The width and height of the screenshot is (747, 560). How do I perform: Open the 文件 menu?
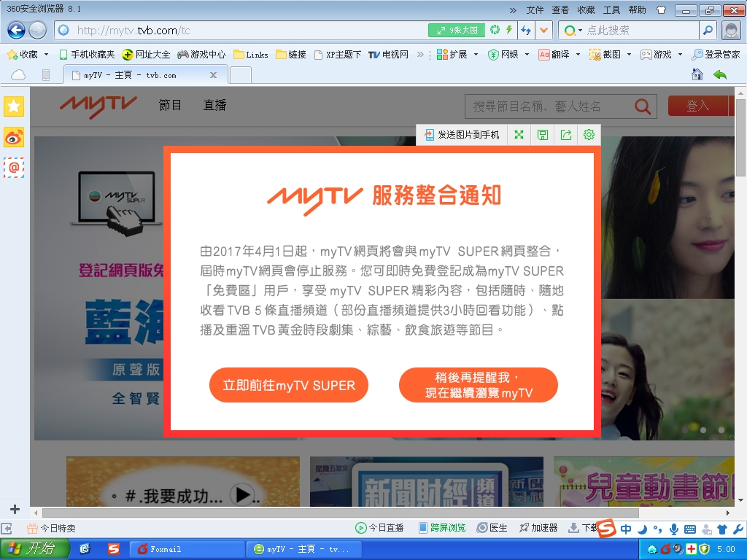click(x=535, y=10)
